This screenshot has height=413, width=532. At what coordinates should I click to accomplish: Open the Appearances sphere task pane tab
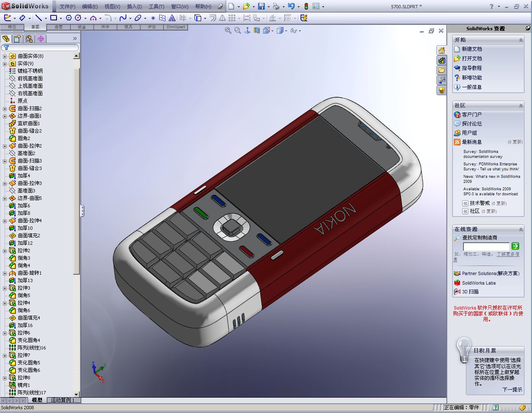(x=441, y=90)
